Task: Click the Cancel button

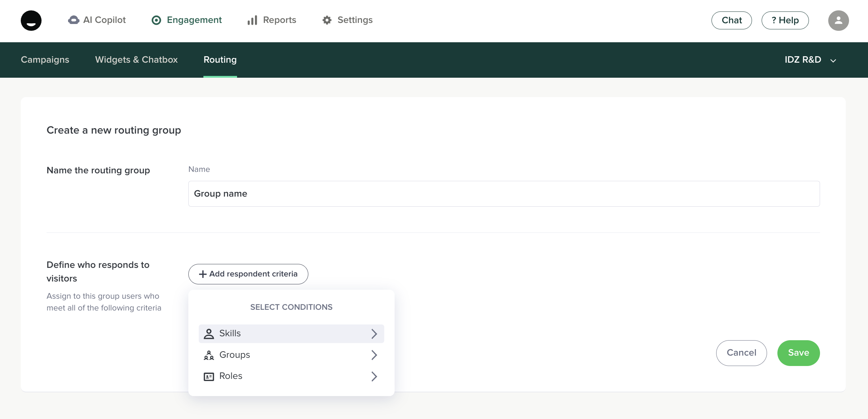Action: click(x=741, y=353)
